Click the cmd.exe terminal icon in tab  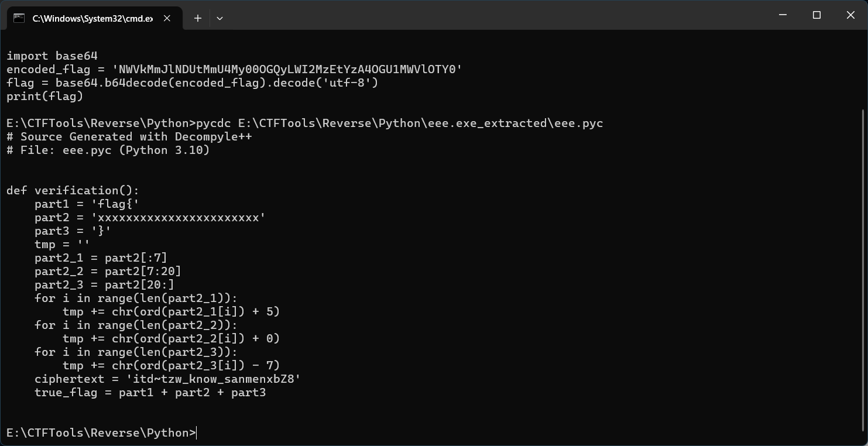tap(19, 18)
